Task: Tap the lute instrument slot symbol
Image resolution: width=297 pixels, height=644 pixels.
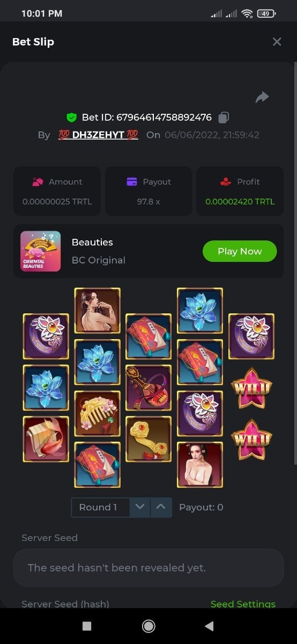Action: [148, 387]
